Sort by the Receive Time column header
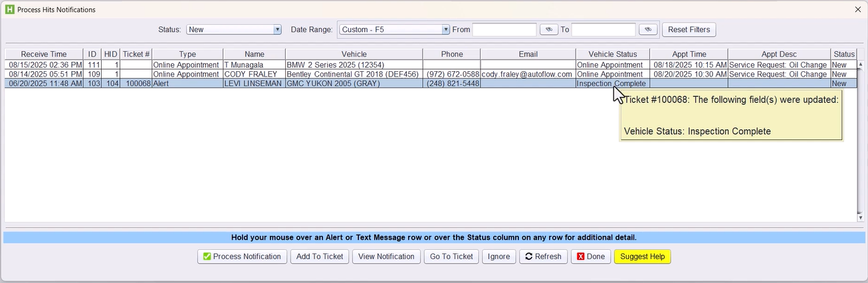The image size is (868, 283). click(x=44, y=54)
